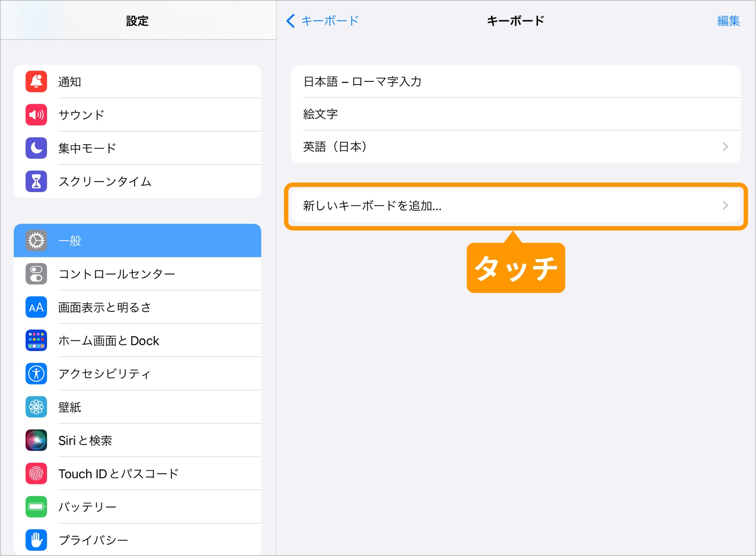Image resolution: width=756 pixels, height=556 pixels.
Task: Open 壁紙 settings via flower icon
Action: 36,407
